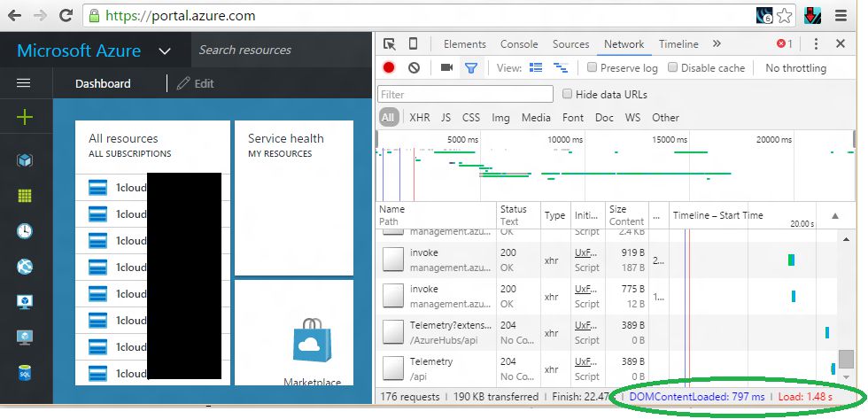Click Service health tile title
The image size is (868, 419).
(x=285, y=138)
